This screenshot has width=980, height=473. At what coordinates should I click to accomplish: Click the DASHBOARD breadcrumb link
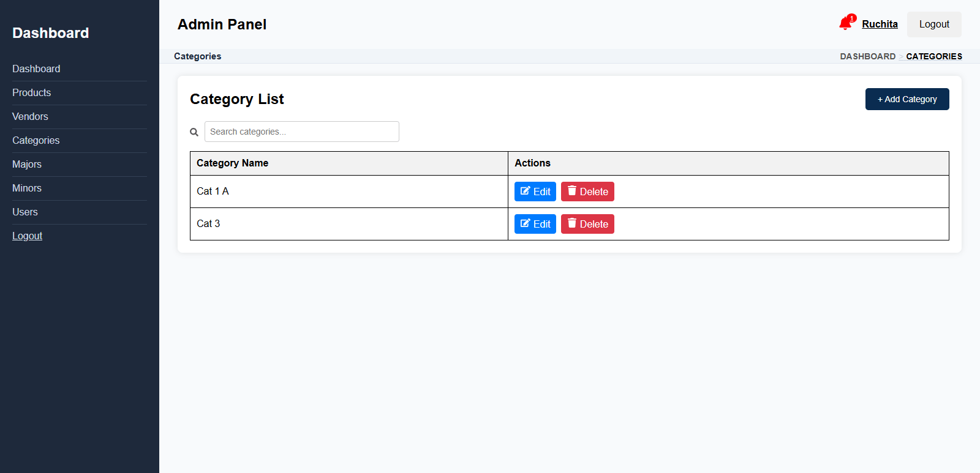(x=867, y=56)
